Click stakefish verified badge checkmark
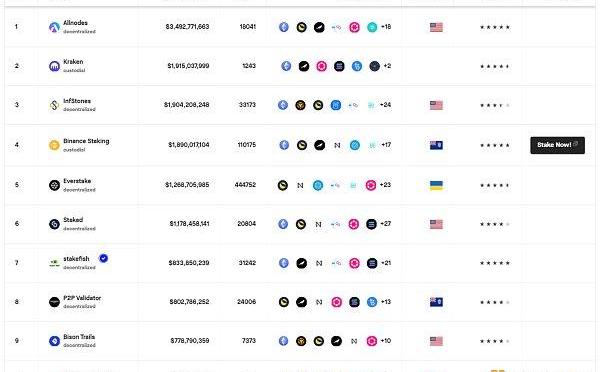This screenshot has height=372, width=600. click(103, 258)
